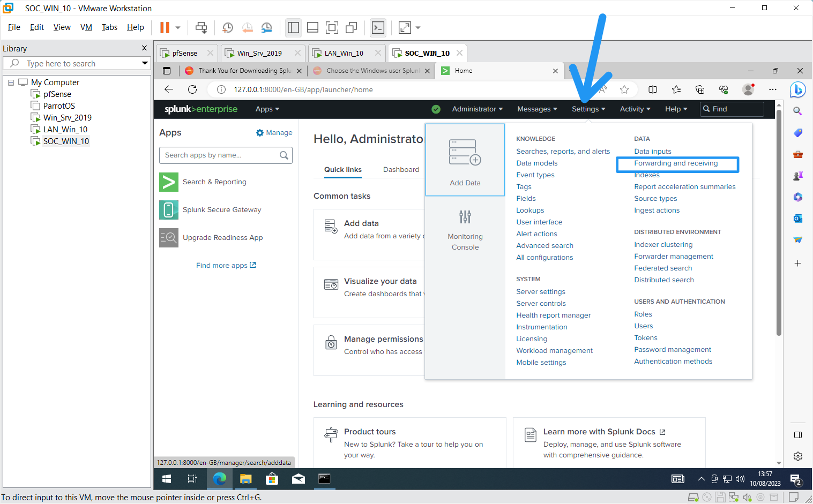Open Splunk Secure Gateway app
The height and width of the screenshot is (504, 813).
[222, 210]
